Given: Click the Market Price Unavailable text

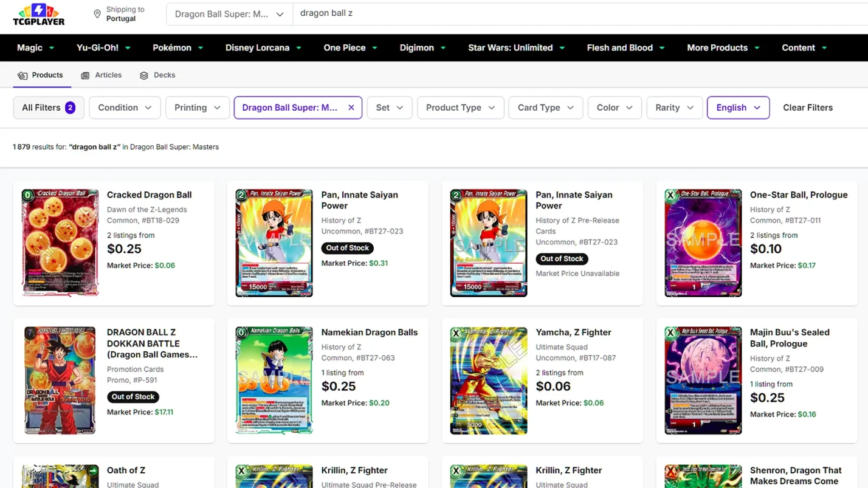Looking at the screenshot, I should (578, 273).
